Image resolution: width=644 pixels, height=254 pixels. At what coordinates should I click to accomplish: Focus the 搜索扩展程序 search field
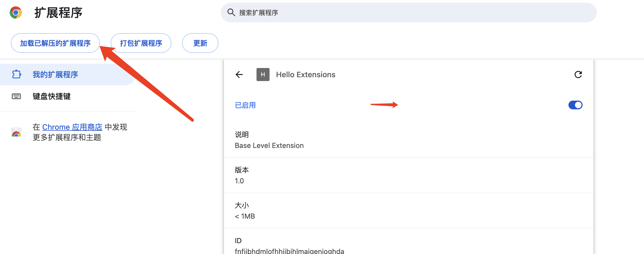coord(408,13)
